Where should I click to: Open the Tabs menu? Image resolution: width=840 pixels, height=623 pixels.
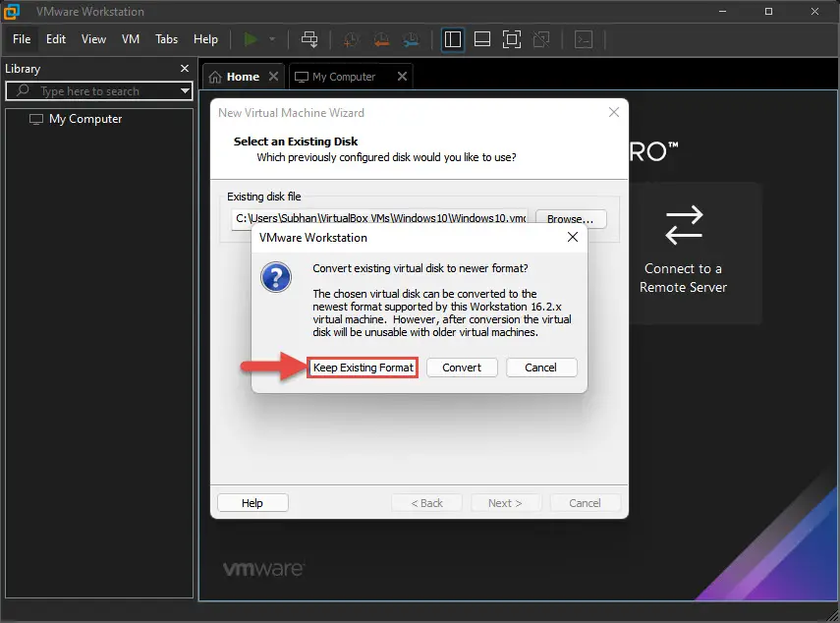[x=167, y=39]
